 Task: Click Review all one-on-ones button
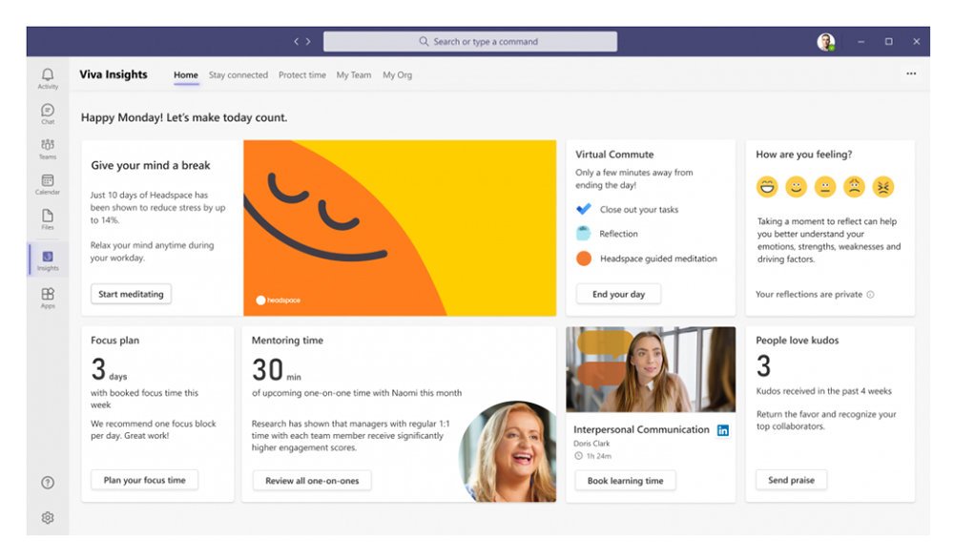pyautogui.click(x=312, y=481)
